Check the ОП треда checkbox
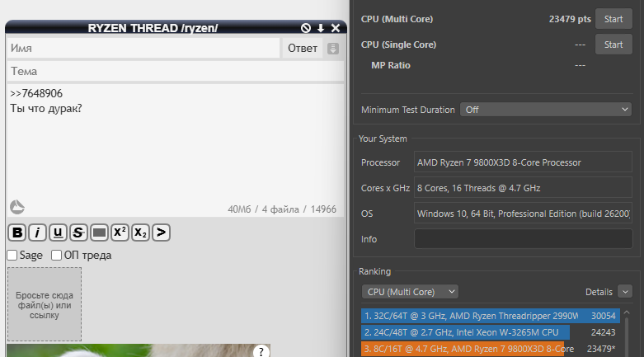The width and height of the screenshot is (644, 357). pos(57,255)
